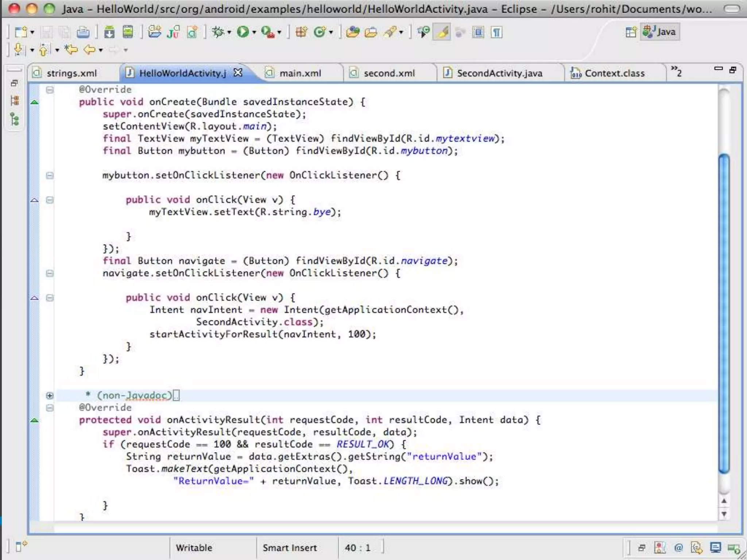
Task: Maximize the editor area
Action: pos(733,70)
